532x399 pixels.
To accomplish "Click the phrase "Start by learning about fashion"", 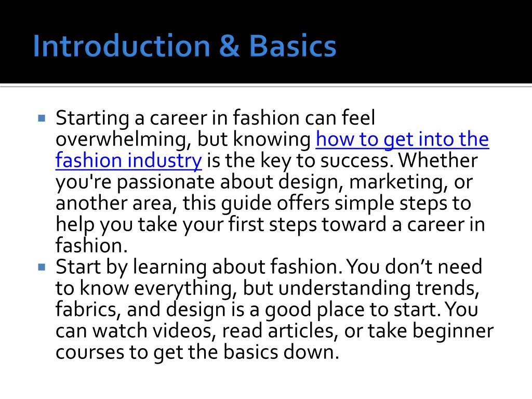I will pyautogui.click(x=197, y=267).
